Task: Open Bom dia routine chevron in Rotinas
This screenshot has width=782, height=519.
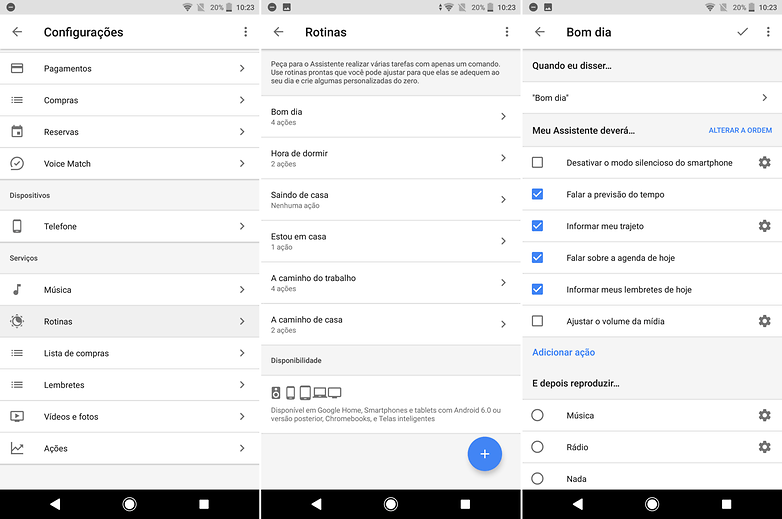Action: [503, 117]
